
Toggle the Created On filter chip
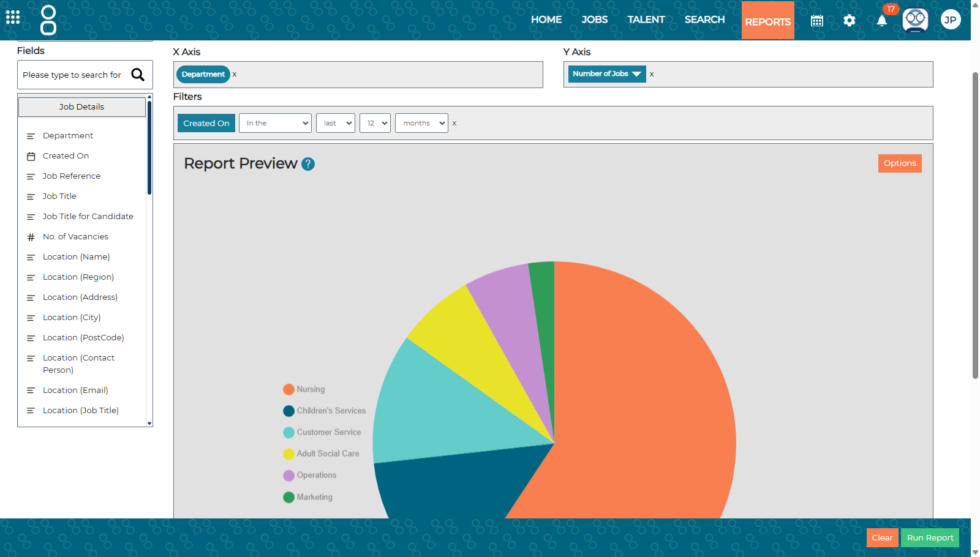pyautogui.click(x=206, y=122)
